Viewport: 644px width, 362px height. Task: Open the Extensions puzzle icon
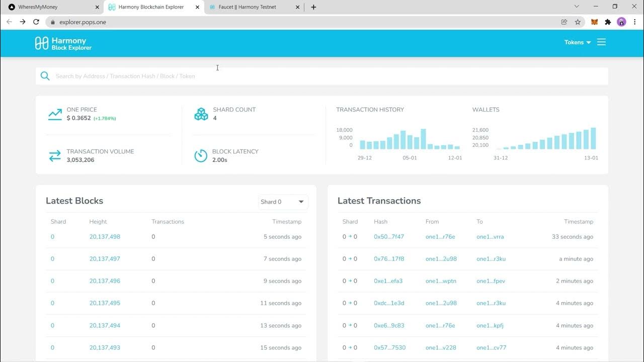(x=608, y=22)
